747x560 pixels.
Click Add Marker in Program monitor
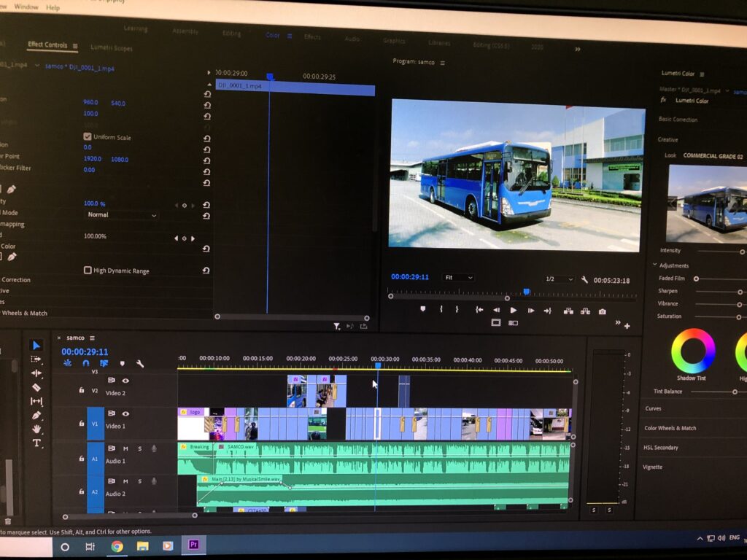click(x=423, y=309)
